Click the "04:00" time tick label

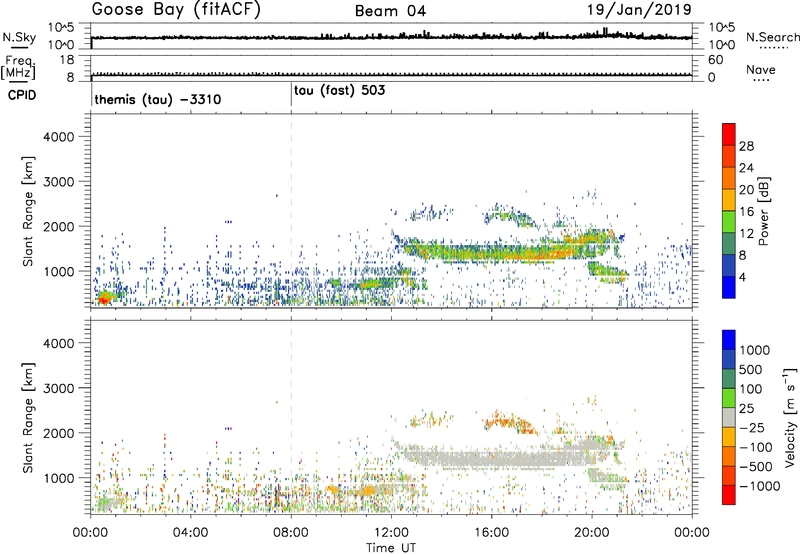[x=190, y=533]
